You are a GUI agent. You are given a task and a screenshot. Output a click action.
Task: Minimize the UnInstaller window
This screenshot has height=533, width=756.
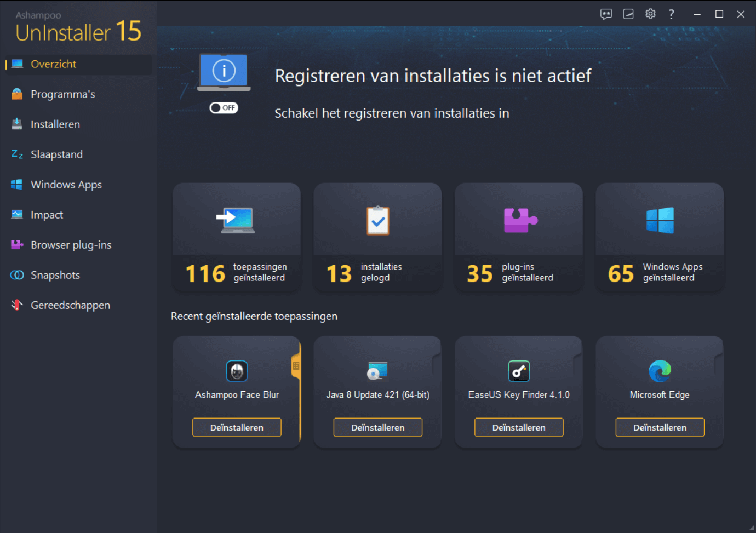click(697, 14)
